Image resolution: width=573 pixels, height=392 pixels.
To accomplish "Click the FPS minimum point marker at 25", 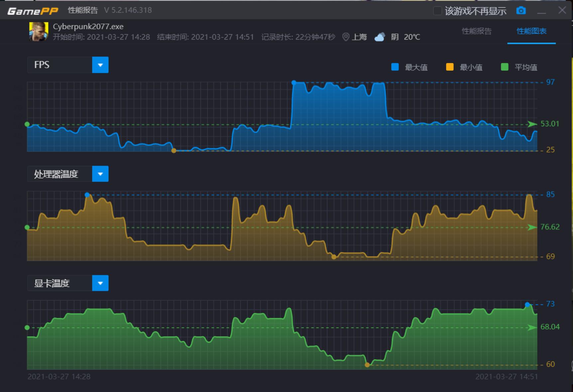I will point(173,151).
